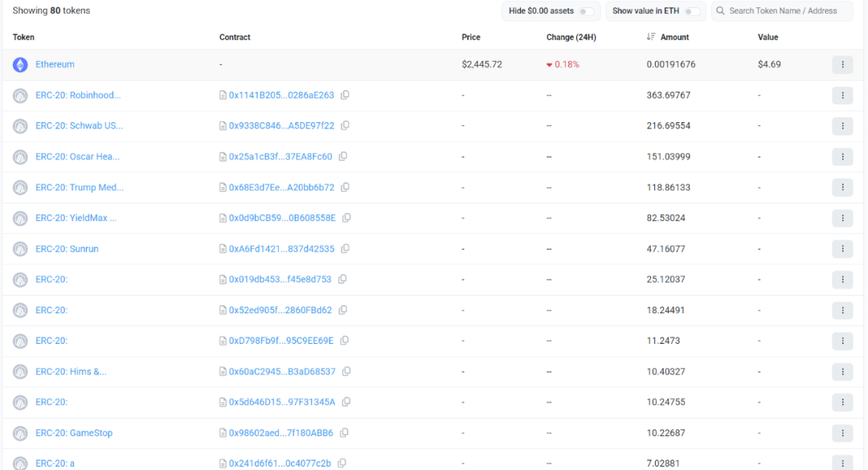Open contract link 0x1141B205...0286aE263
The height and width of the screenshot is (470, 868).
276,95
